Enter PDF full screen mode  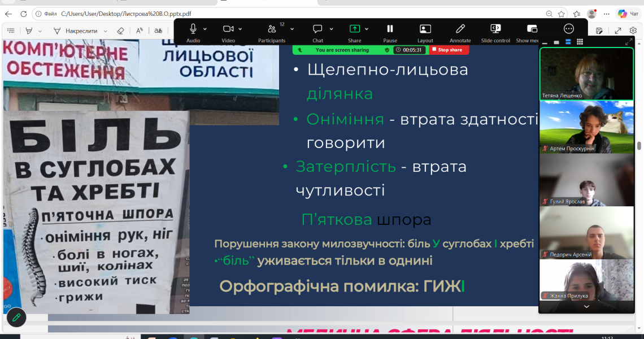pyautogui.click(x=617, y=31)
